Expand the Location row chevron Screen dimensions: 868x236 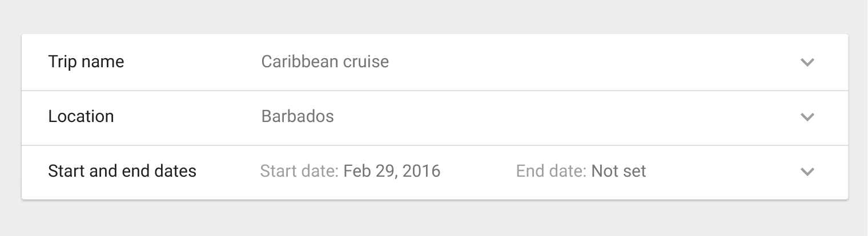pos(807,117)
